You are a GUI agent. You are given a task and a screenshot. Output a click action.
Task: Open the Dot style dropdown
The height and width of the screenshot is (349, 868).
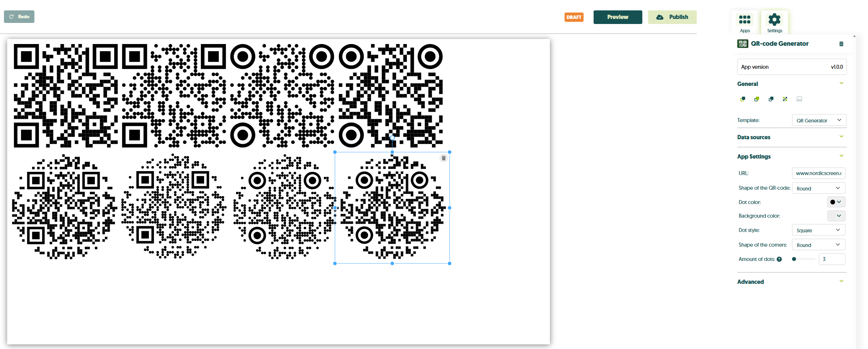point(818,230)
